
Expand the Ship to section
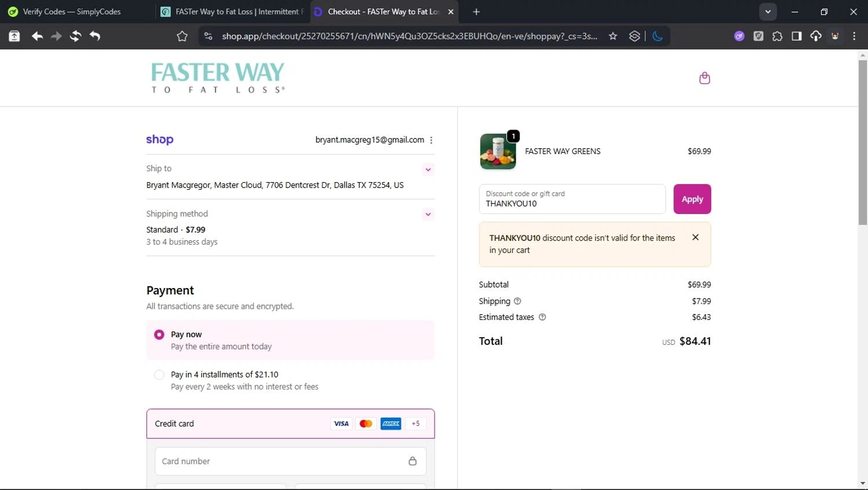[x=428, y=170]
